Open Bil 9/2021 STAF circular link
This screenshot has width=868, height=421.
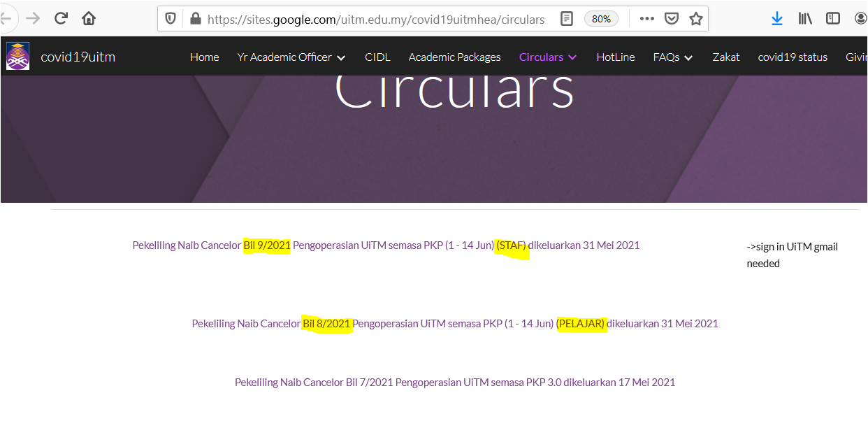(x=386, y=245)
